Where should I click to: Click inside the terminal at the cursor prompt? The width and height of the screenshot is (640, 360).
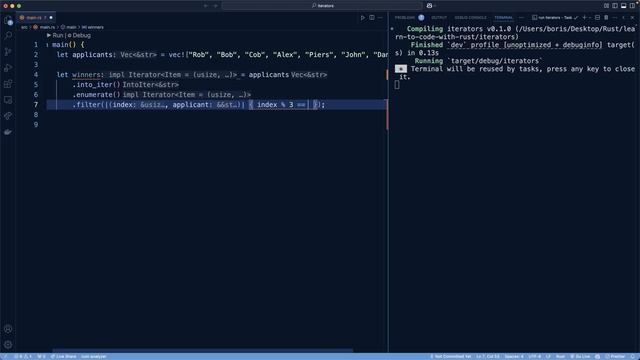coord(397,85)
